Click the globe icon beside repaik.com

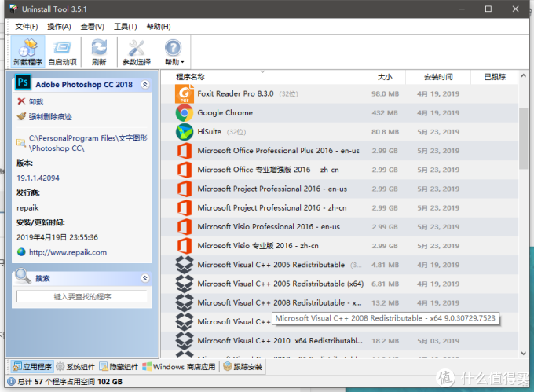[x=21, y=252]
